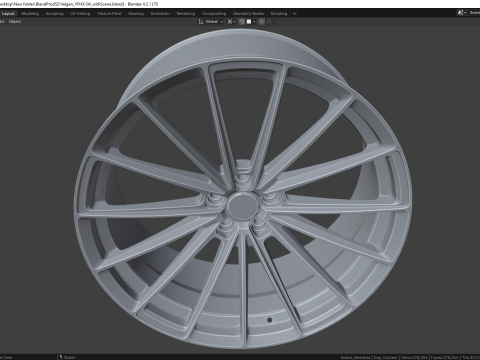Switch to the Modeling workspace tab
This screenshot has width=480, height=360.
(30, 14)
